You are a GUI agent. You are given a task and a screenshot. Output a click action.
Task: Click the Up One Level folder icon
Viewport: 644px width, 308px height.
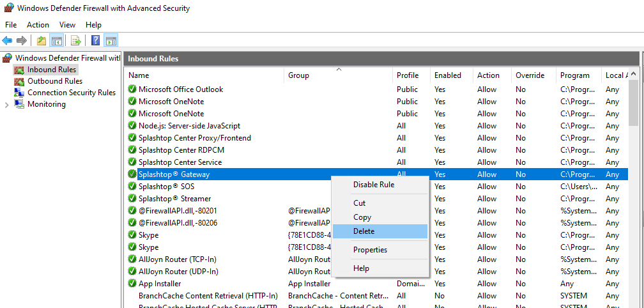pyautogui.click(x=42, y=41)
